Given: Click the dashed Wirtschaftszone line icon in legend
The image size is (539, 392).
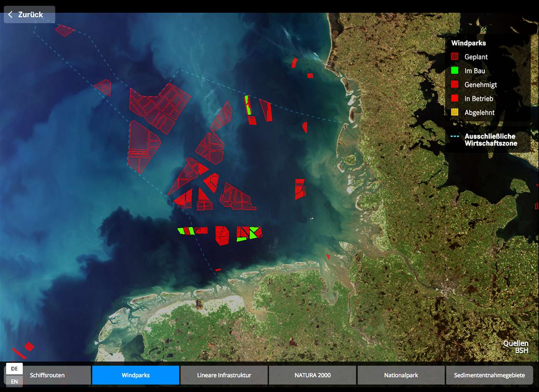Looking at the screenshot, I should [x=455, y=136].
